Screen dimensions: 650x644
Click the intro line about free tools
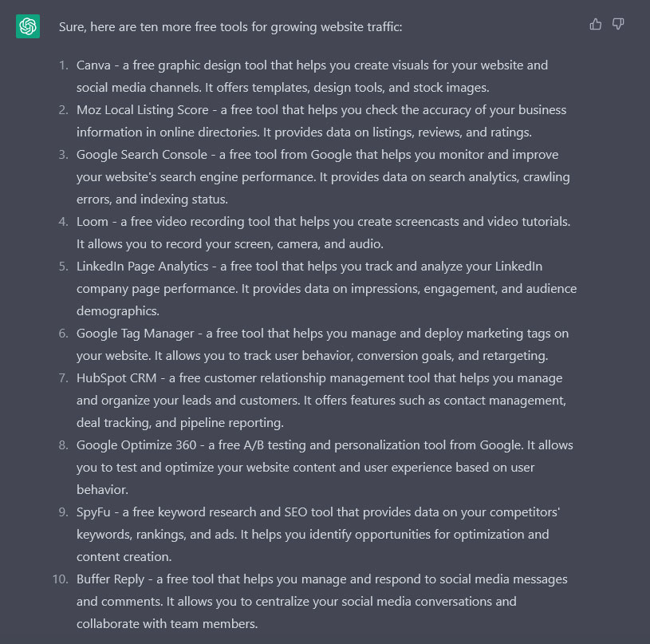pos(230,27)
